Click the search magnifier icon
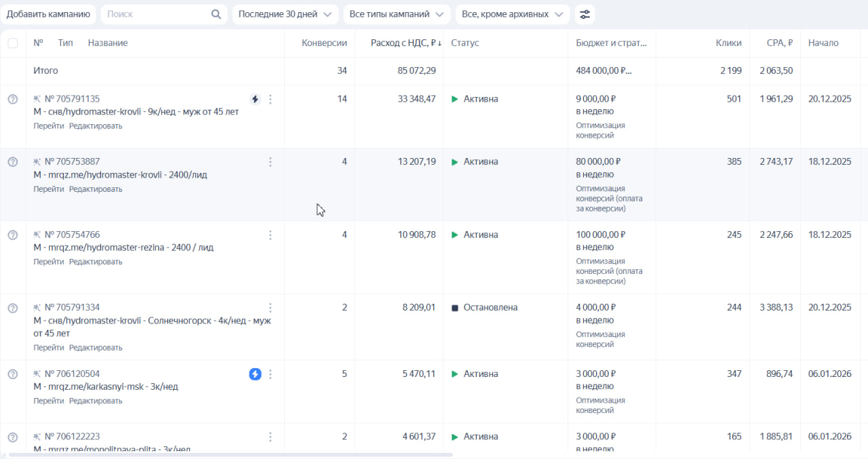Viewport: 868px width, 459px height. [216, 14]
